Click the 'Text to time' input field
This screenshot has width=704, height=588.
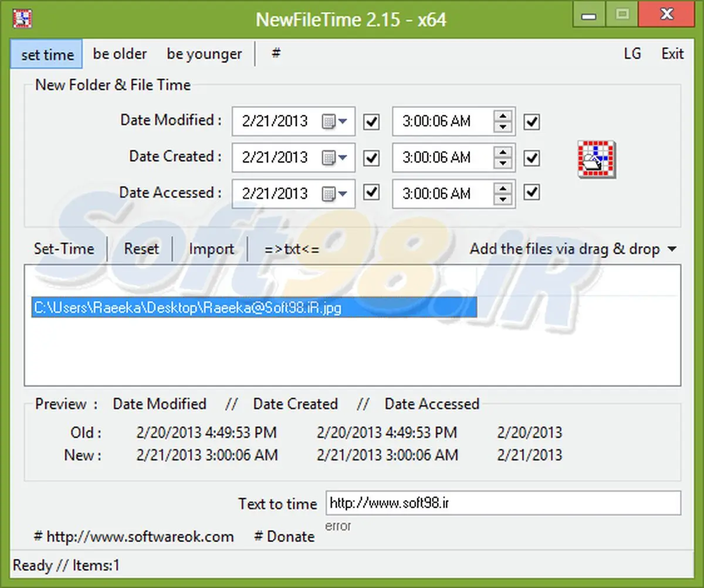[x=503, y=503]
